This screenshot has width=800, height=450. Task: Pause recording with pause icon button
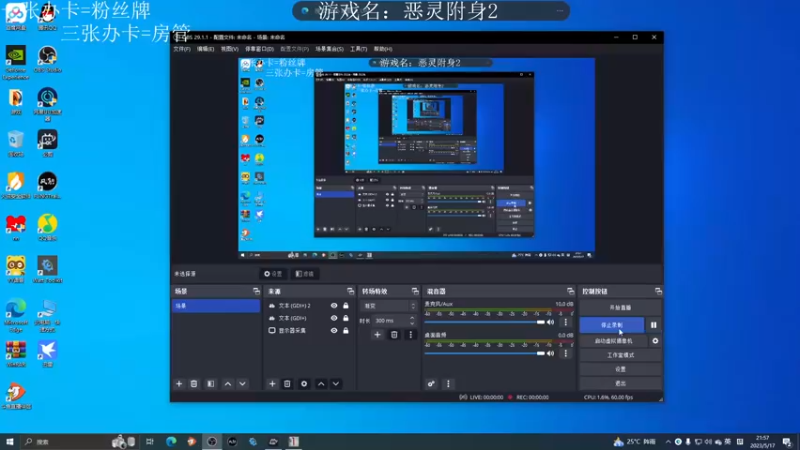click(x=654, y=325)
